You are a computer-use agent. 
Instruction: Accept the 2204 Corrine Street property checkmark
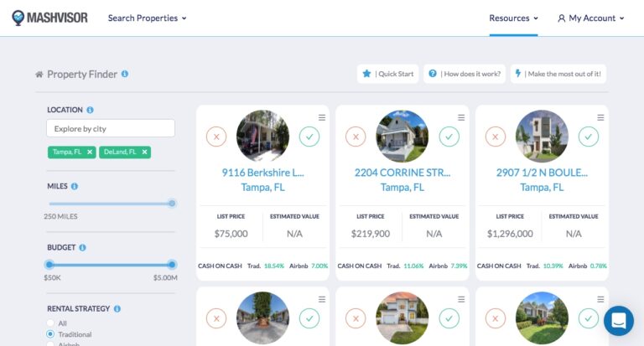click(449, 136)
